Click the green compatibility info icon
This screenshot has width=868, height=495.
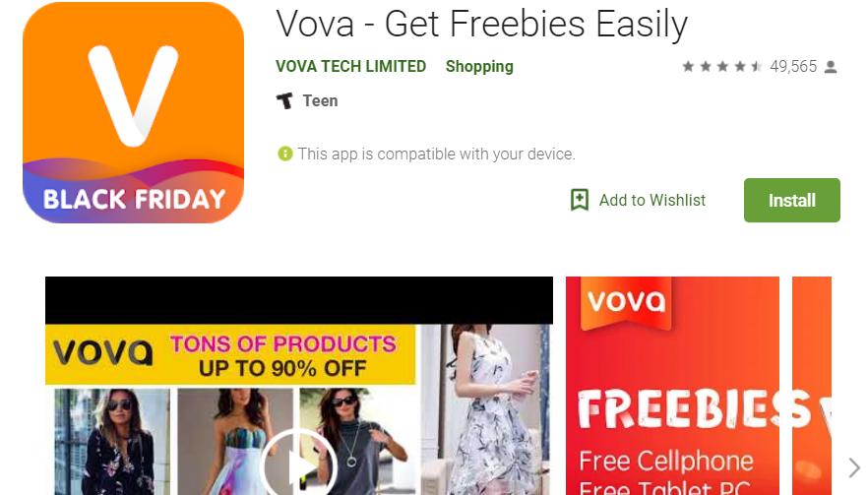point(285,154)
